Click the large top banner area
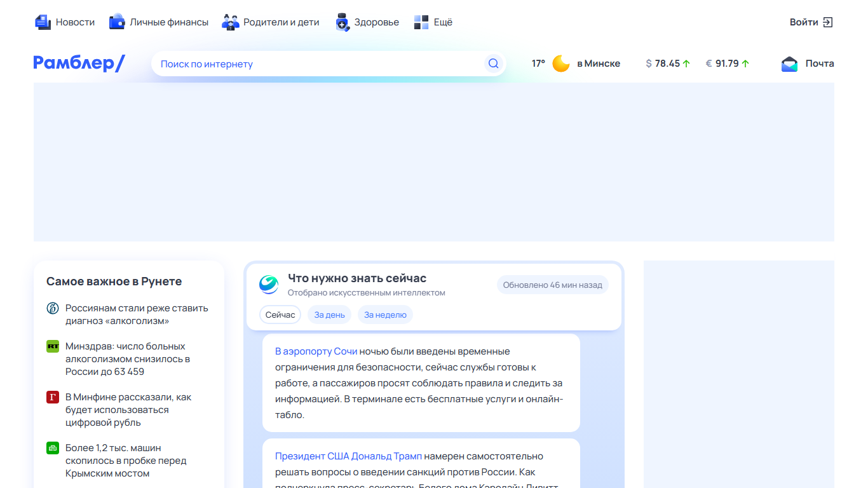The width and height of the screenshot is (868, 488). [434, 162]
